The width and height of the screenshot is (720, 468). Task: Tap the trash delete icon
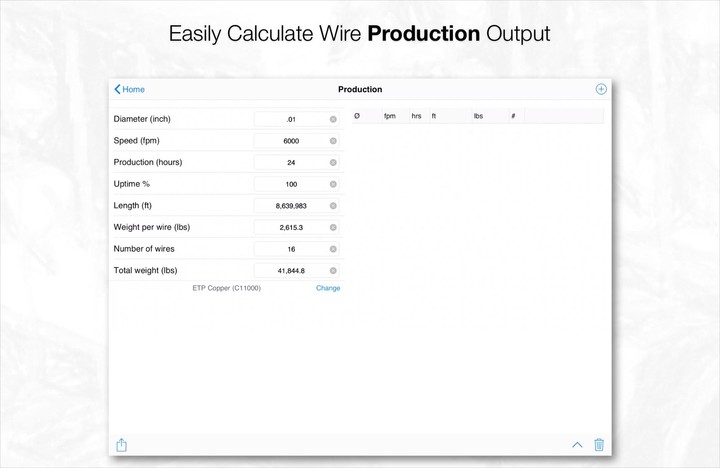[599, 445]
